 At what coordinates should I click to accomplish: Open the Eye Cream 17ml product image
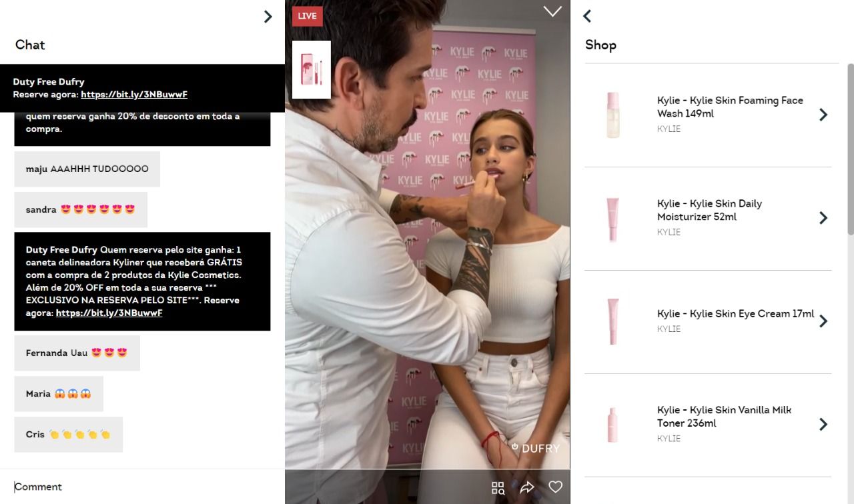pyautogui.click(x=613, y=321)
